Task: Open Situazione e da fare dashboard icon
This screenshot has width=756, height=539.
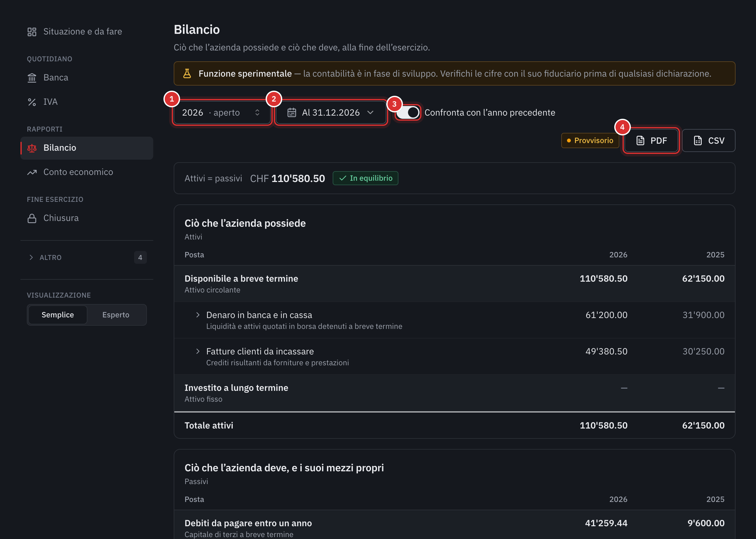Action: [32, 32]
